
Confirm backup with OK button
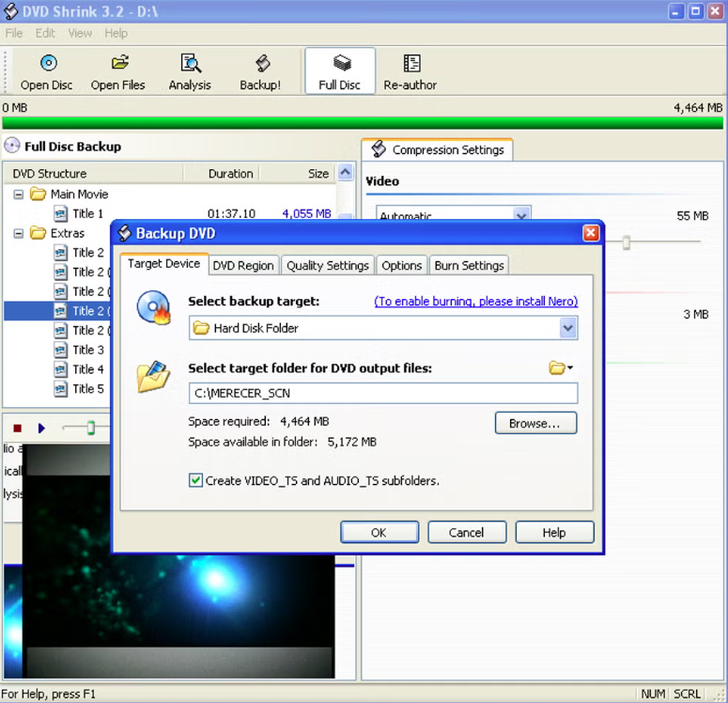coord(379,533)
